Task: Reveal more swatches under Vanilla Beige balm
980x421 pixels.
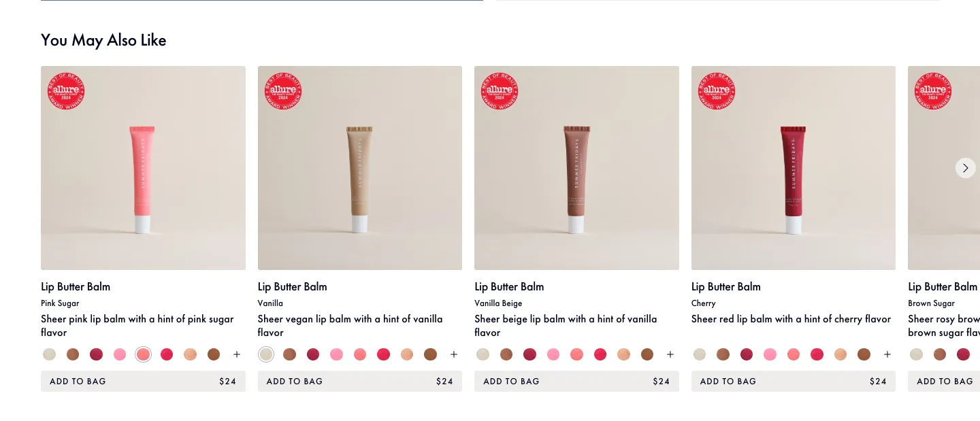Action: coord(670,354)
